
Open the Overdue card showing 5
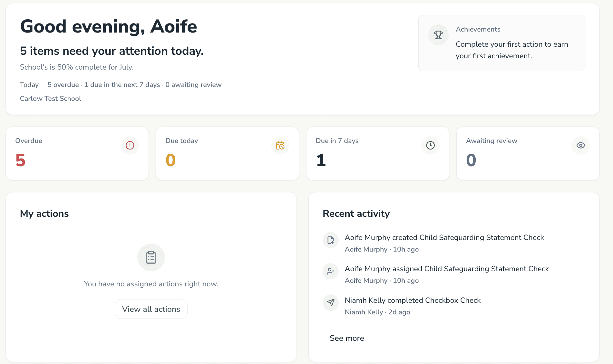click(77, 153)
